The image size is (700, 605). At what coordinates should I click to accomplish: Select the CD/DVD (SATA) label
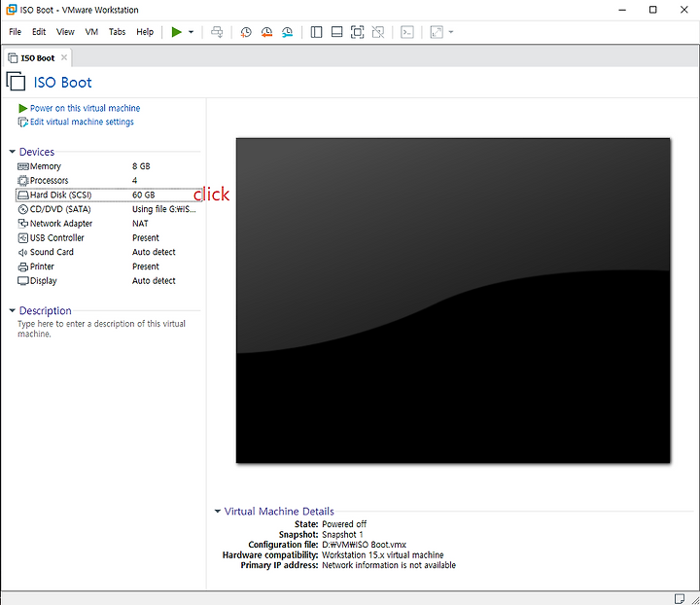coord(60,209)
